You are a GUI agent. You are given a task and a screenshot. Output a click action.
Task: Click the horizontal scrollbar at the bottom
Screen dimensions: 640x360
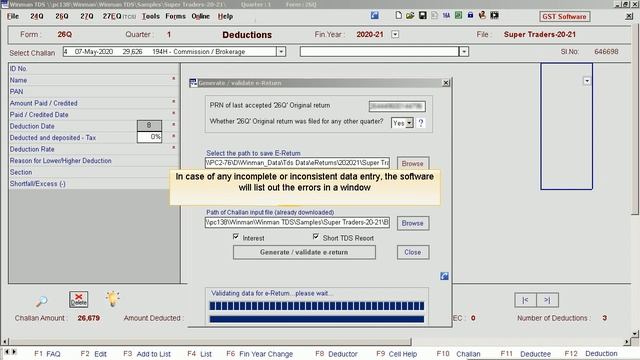click(210, 341)
